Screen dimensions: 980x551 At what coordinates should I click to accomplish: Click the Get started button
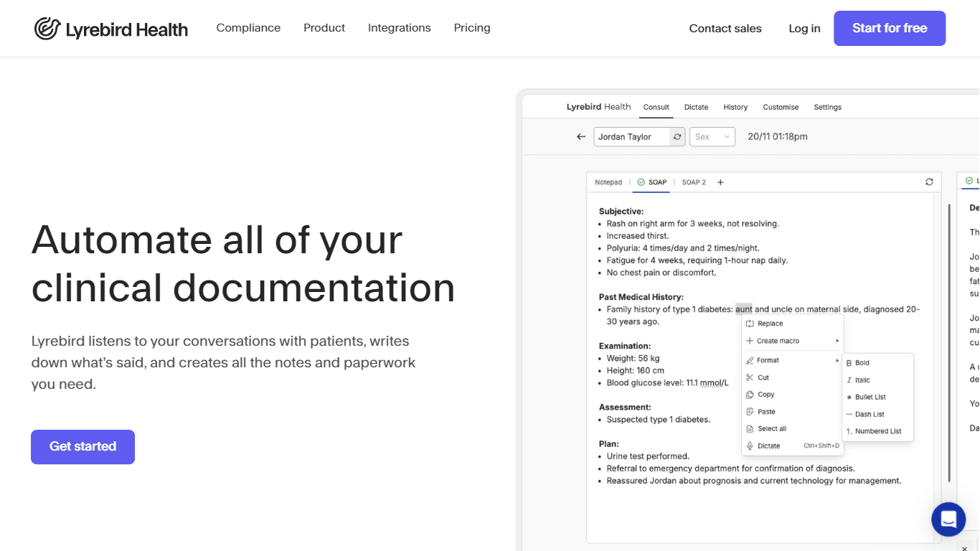pos(83,446)
